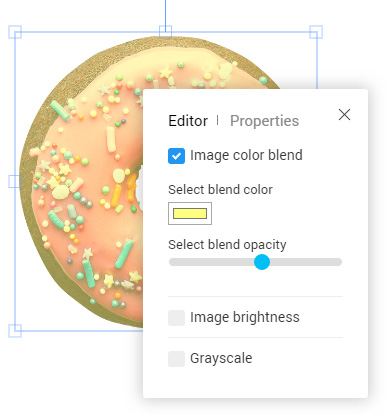Enable the Image brightness checkbox
Screen dimensions: 387x415
176,318
